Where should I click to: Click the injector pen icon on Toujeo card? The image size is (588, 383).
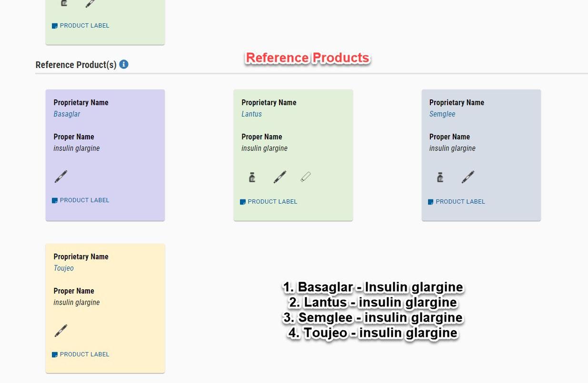click(x=61, y=331)
